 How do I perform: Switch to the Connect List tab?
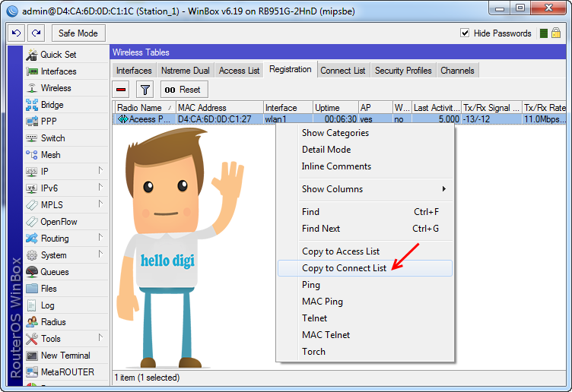pyautogui.click(x=343, y=71)
